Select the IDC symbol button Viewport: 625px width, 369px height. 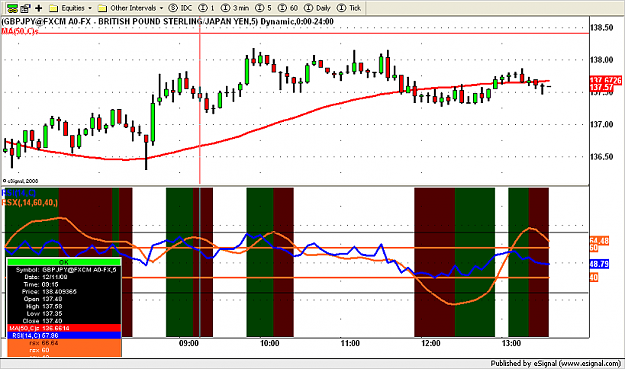(180, 8)
